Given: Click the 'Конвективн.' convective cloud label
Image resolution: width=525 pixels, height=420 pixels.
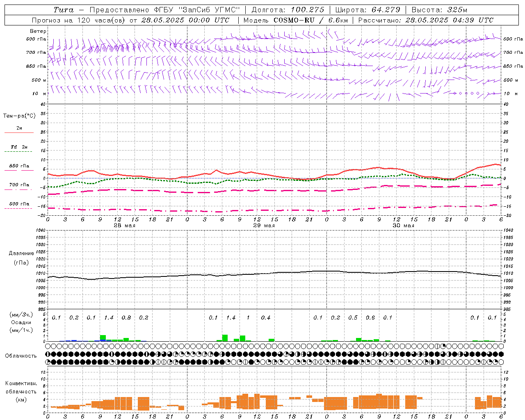Looking at the screenshot, I should tap(21, 383).
